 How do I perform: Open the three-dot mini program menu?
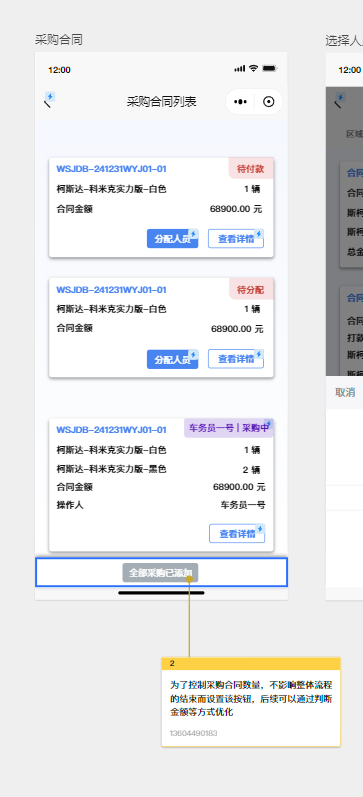[240, 102]
